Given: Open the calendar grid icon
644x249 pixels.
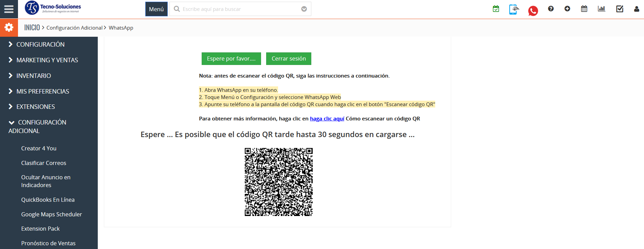Looking at the screenshot, I should 584,9.
